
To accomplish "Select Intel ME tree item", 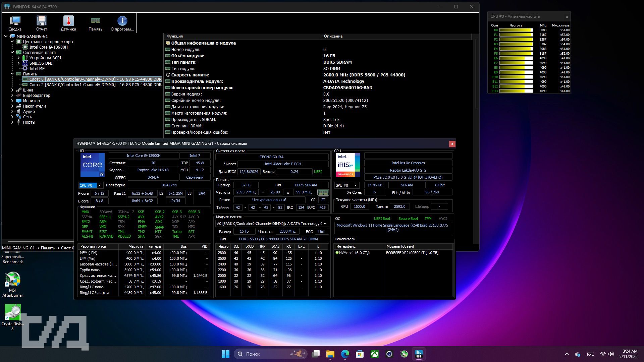I will click(x=37, y=68).
